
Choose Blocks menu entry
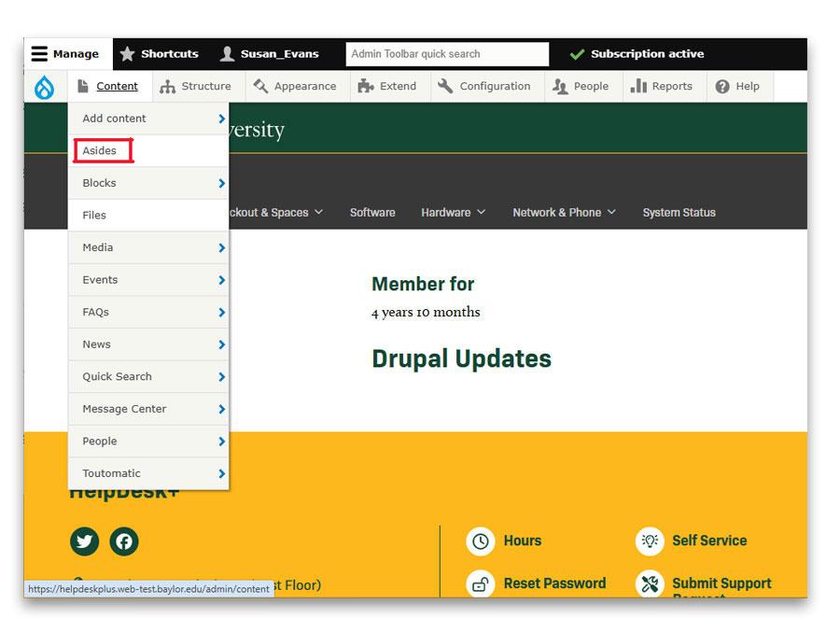pos(148,183)
